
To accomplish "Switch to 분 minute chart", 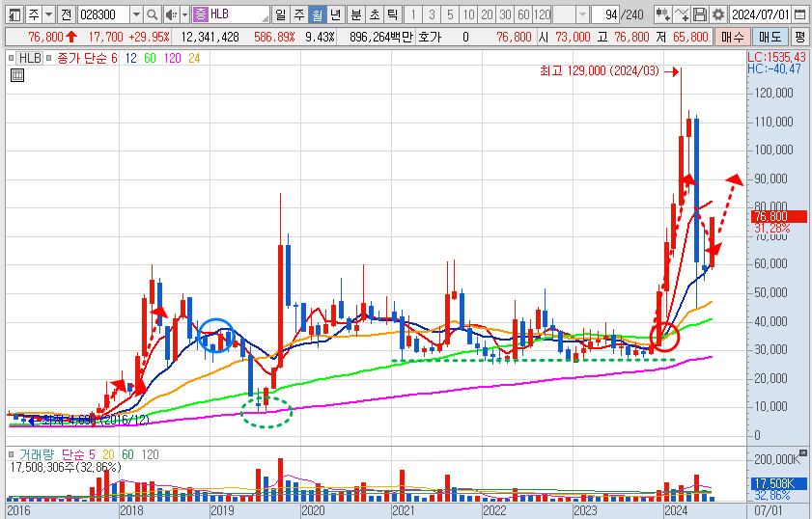I will click(356, 14).
